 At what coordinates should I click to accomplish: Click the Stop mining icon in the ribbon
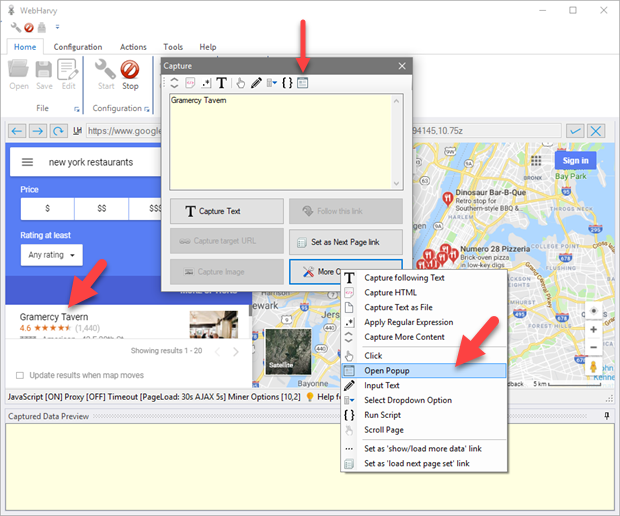129,72
